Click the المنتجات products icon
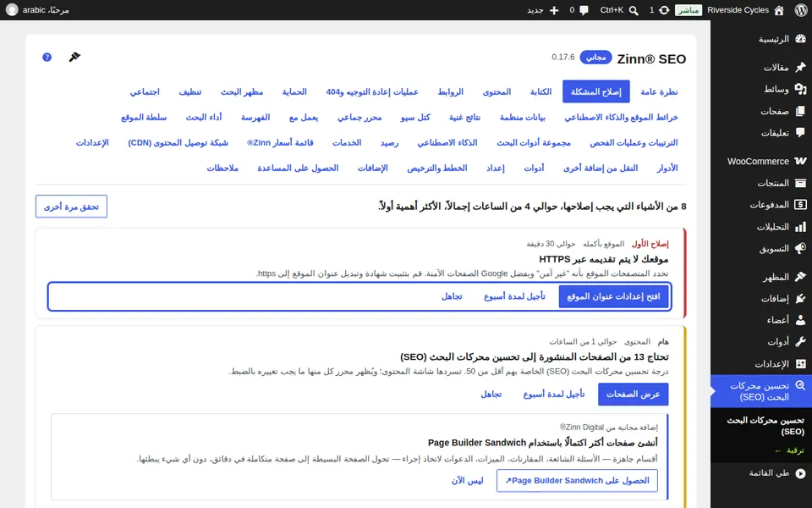812x508 pixels. pyautogui.click(x=801, y=183)
